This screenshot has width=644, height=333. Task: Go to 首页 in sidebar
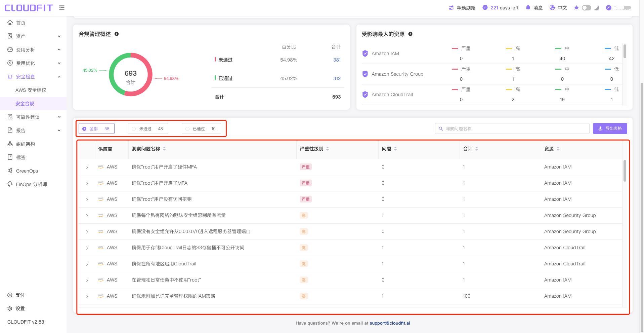coord(21,23)
